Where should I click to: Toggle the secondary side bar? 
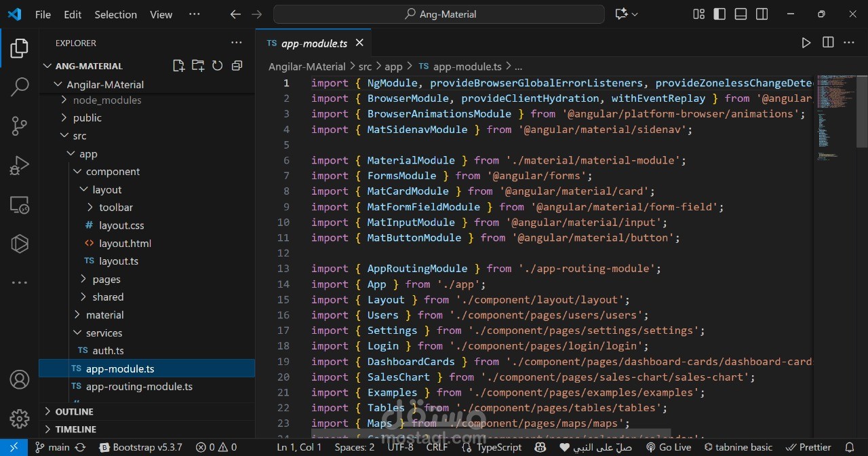[762, 14]
